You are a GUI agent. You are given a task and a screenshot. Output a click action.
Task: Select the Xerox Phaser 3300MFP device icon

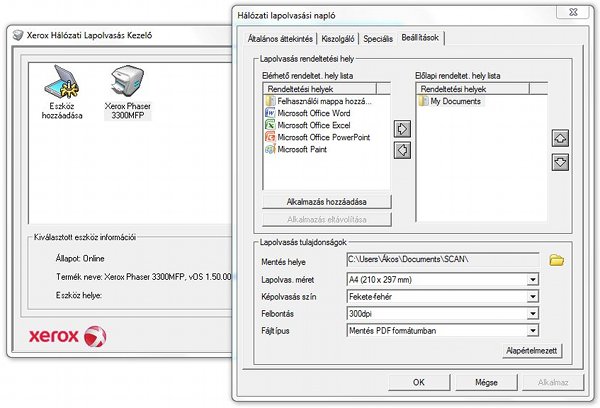coord(127,81)
